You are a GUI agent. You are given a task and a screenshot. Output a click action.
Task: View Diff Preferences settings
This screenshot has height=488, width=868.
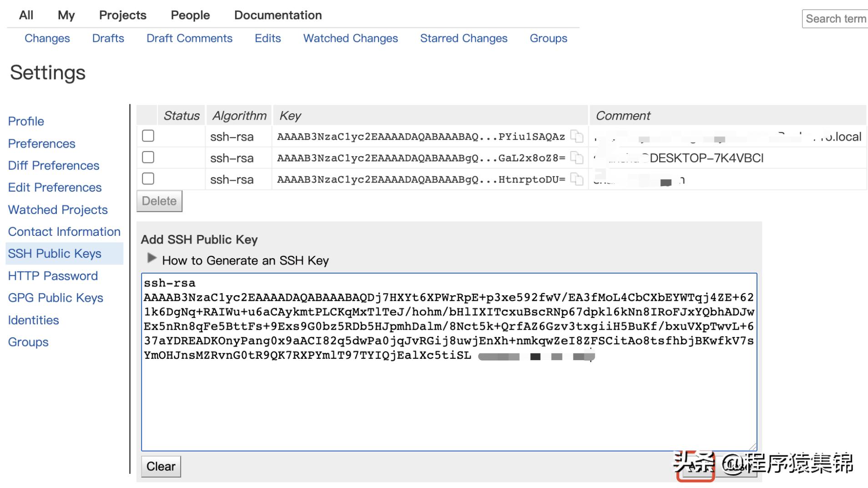(x=54, y=165)
